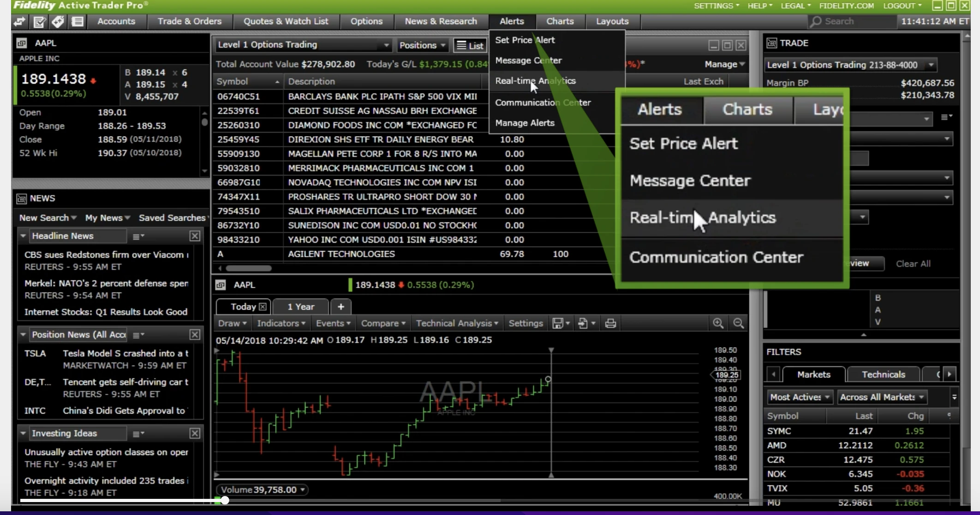Click the trade transfer arrows icon

coord(19,22)
